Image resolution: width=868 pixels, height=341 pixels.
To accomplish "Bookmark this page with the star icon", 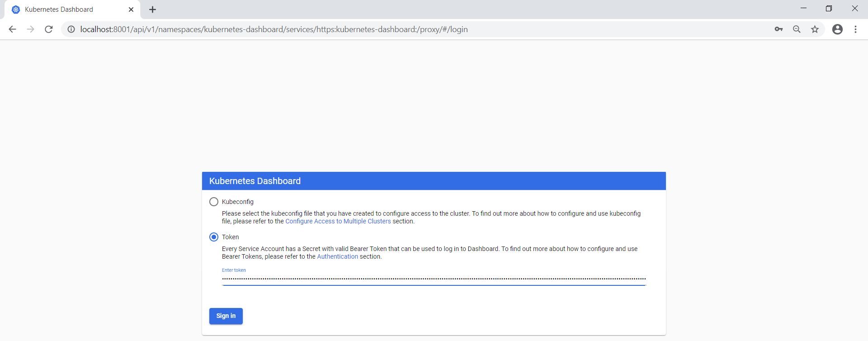I will point(815,29).
